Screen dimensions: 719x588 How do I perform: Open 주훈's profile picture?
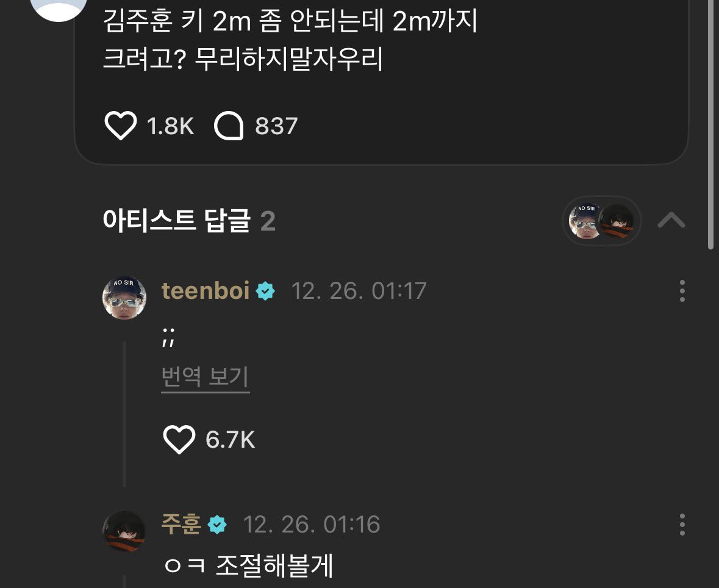point(124,531)
